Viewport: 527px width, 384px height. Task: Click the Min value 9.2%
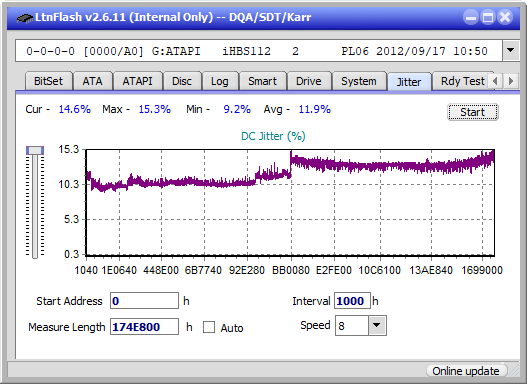(237, 109)
